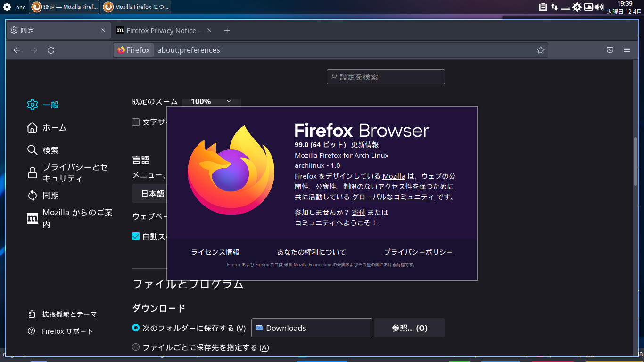The image size is (644, 362).
Task: Focus the 設定を検索 search field
Action: 386,77
